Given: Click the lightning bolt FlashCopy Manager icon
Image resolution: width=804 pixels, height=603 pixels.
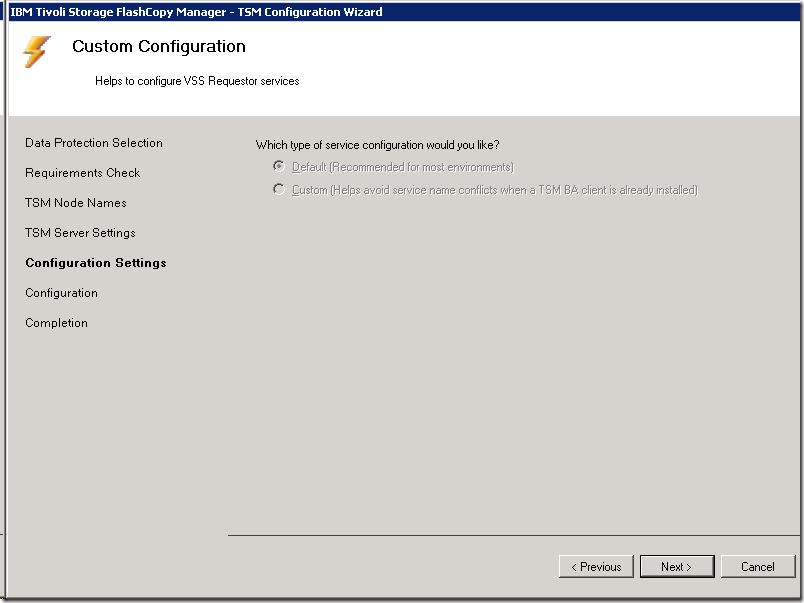Looking at the screenshot, I should pos(37,51).
